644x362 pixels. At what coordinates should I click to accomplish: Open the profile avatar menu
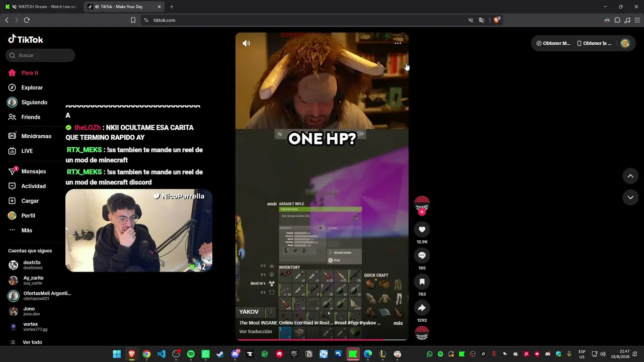[625, 43]
